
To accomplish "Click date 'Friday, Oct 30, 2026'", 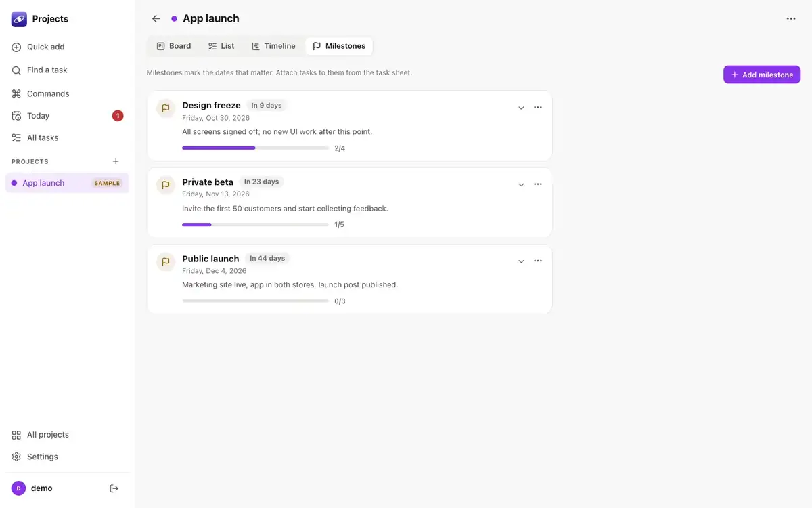I will 216,118.
